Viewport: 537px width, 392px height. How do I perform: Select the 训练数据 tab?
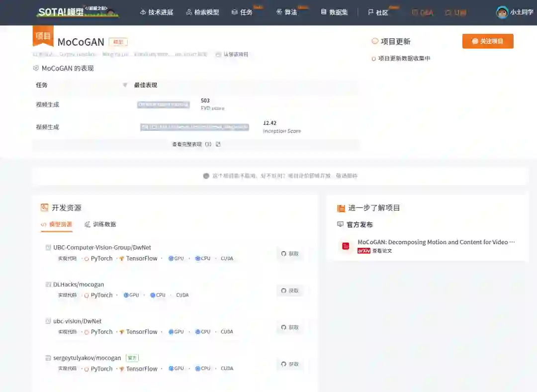click(x=100, y=224)
